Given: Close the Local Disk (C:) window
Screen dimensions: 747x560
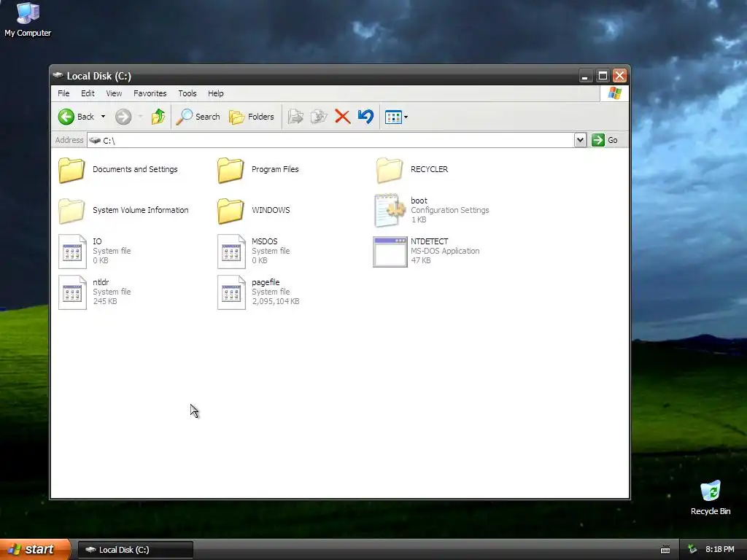Looking at the screenshot, I should click(620, 75).
